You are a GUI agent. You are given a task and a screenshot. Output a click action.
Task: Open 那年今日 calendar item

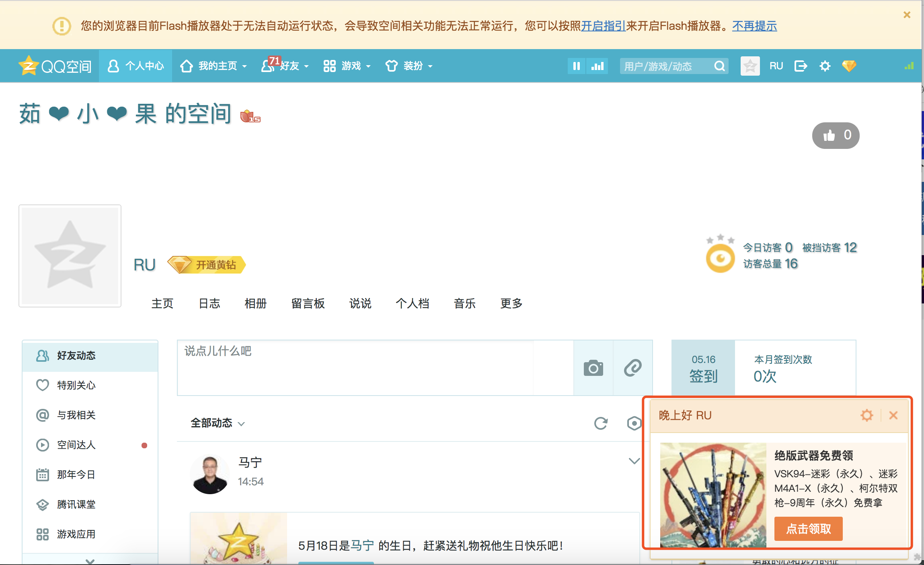pyautogui.click(x=90, y=474)
